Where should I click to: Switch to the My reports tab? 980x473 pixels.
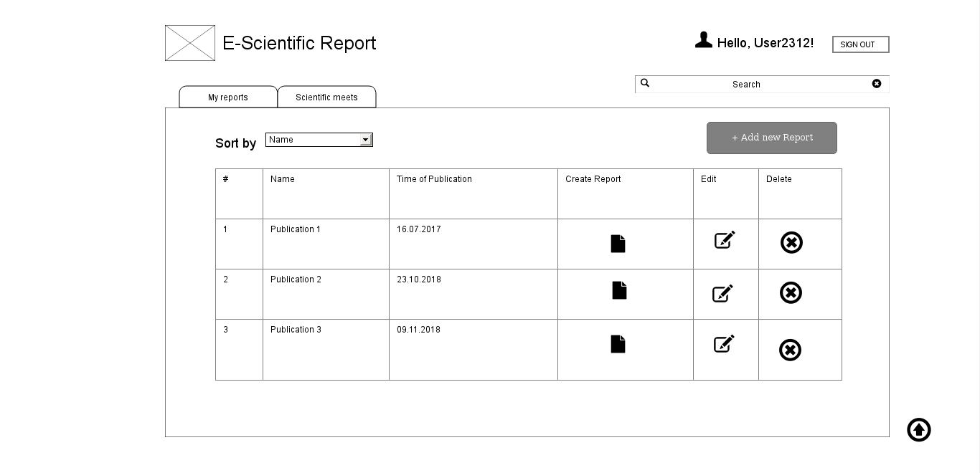point(228,97)
